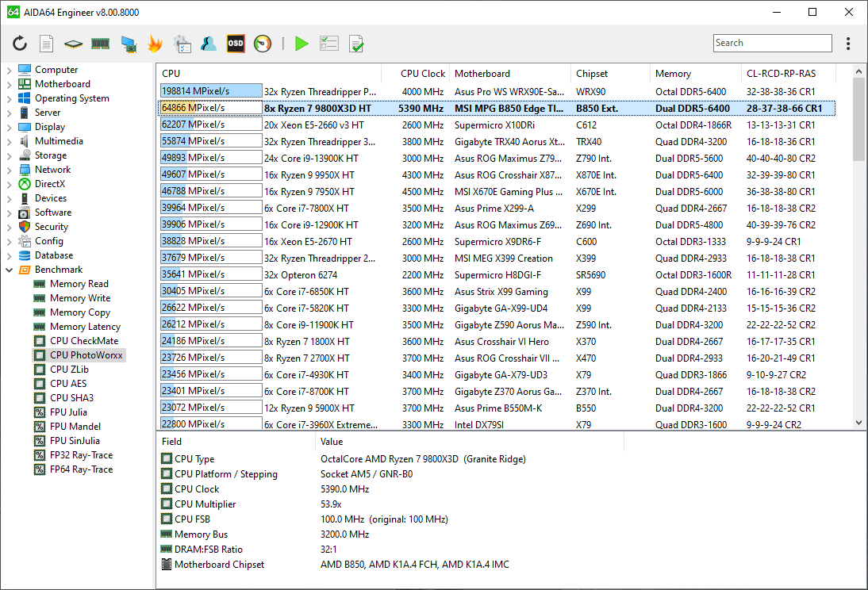Click the results list scroll down arrow
This screenshot has height=590, width=868.
point(858,423)
